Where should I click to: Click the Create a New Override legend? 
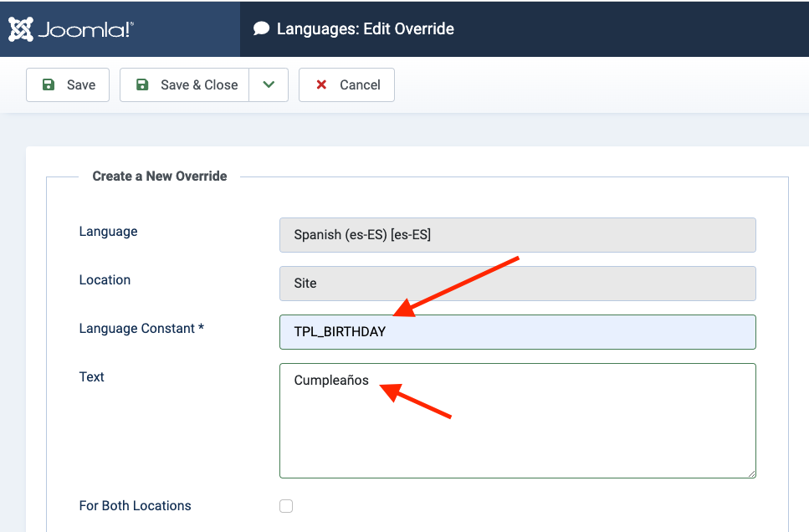point(160,176)
